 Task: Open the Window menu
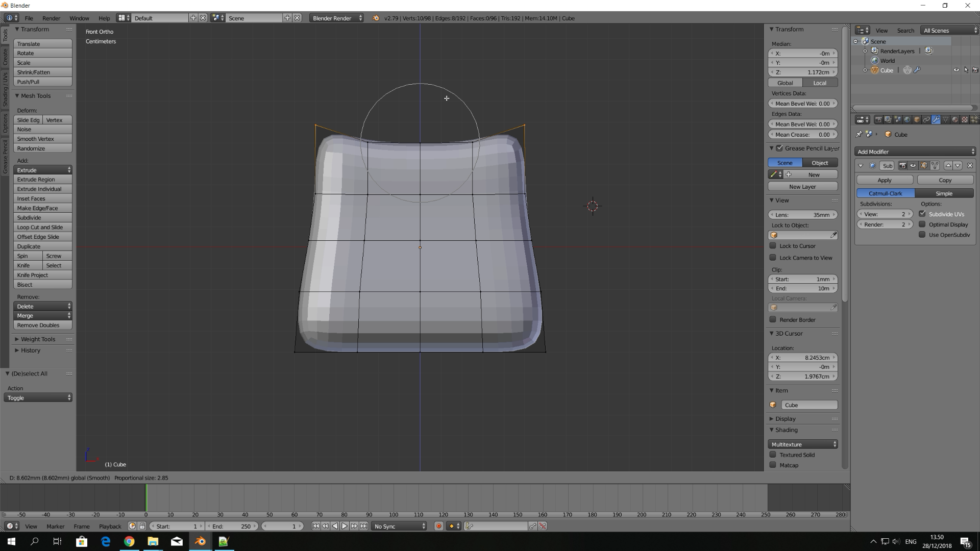[x=79, y=18]
